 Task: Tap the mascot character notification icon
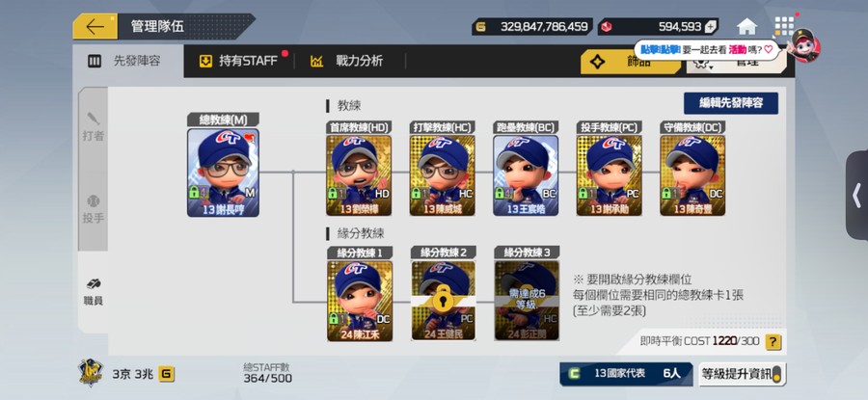803,46
